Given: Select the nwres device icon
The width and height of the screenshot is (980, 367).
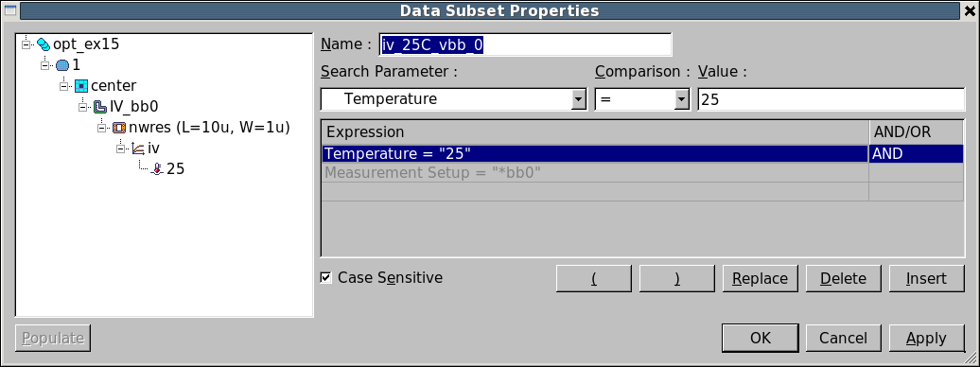Looking at the screenshot, I should click(119, 128).
